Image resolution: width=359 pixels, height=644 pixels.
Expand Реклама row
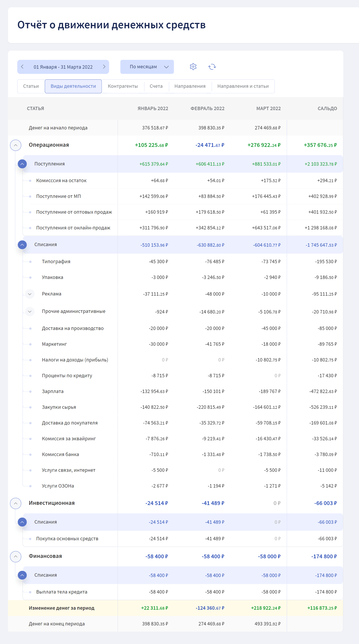click(x=30, y=294)
